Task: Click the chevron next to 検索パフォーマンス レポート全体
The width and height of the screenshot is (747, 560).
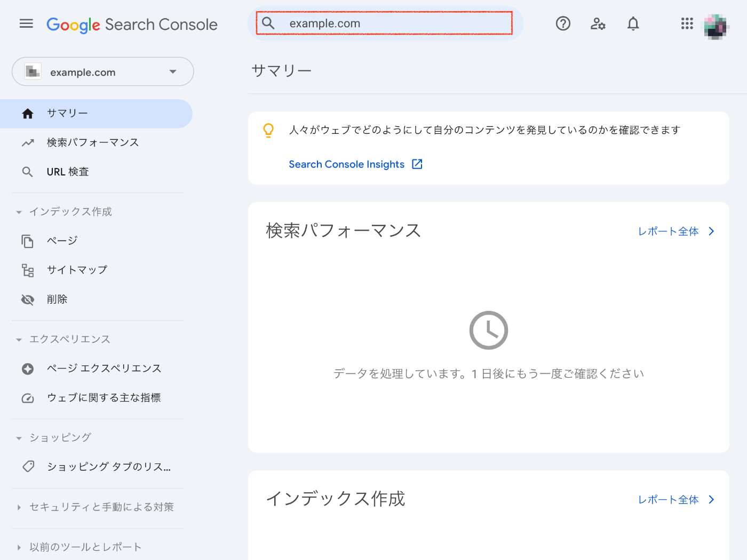Action: (x=711, y=231)
